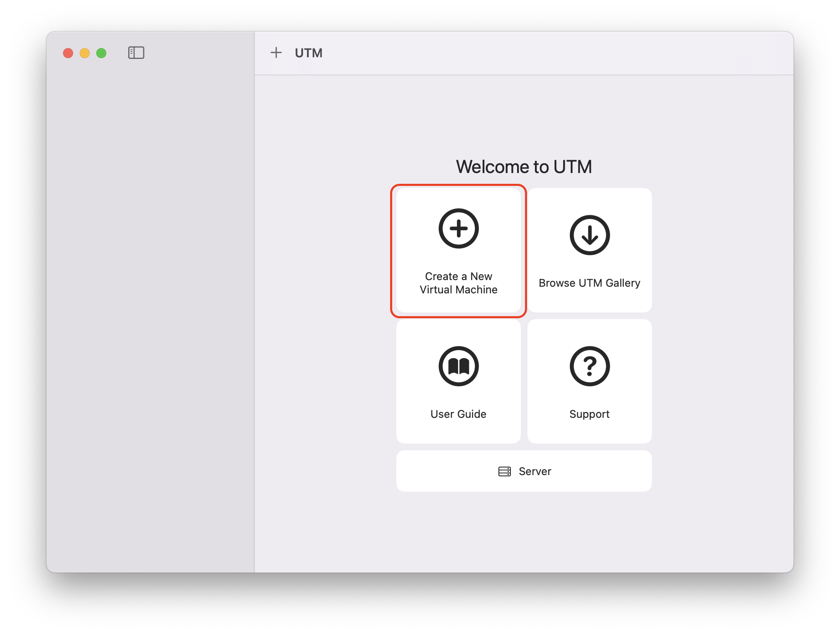Click the circled question mark Support icon
This screenshot has width=840, height=634.
tap(589, 366)
